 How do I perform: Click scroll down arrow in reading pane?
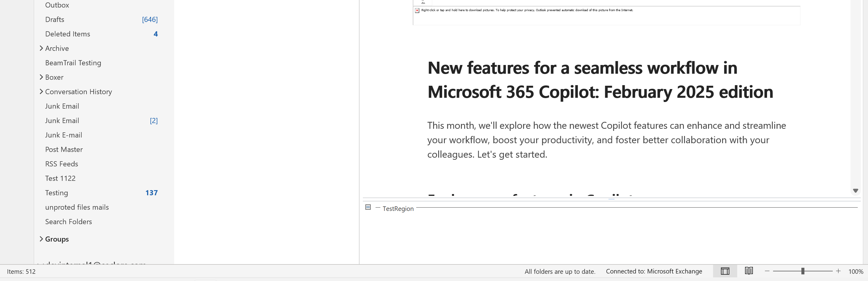[856, 191]
